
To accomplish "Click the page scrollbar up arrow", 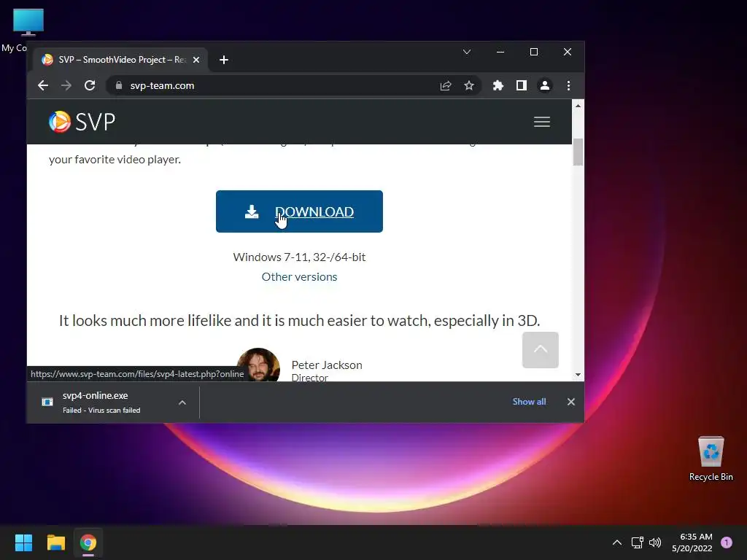I will (578, 106).
